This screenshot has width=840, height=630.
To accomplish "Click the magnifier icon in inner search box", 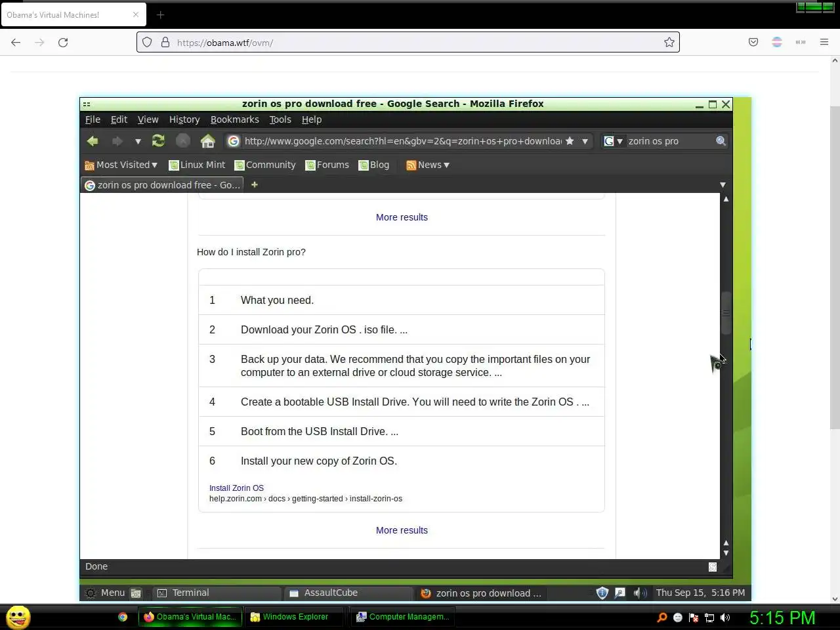I will coord(721,141).
